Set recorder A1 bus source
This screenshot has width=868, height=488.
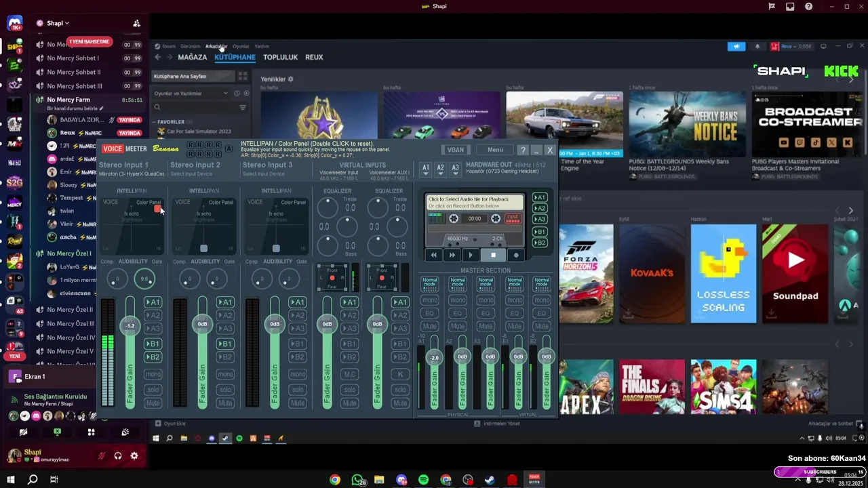click(x=540, y=198)
